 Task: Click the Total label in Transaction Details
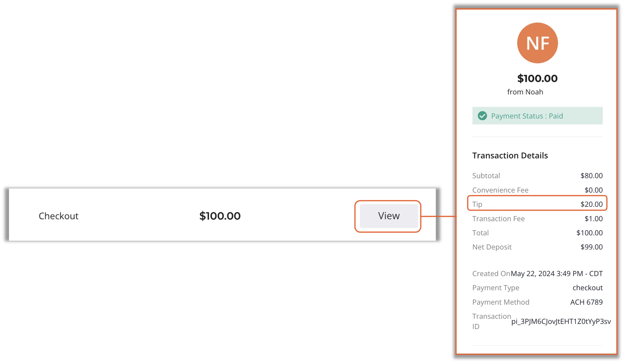point(480,233)
